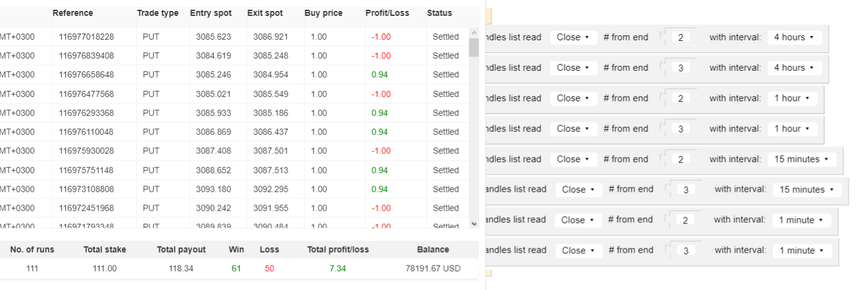Expand the 1 hour interval dropdown beside value 2

tap(792, 98)
